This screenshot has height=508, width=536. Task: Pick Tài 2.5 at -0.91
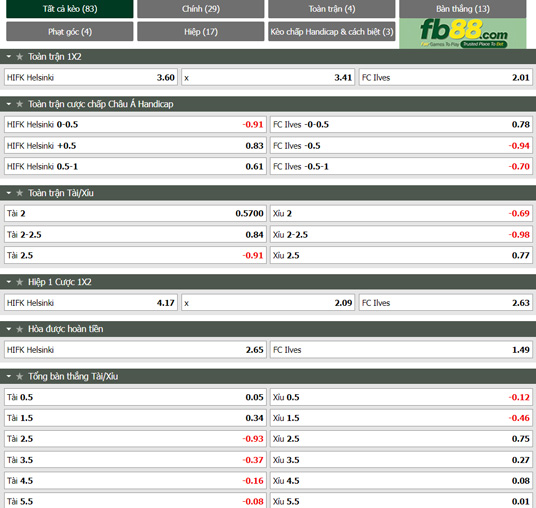(x=135, y=255)
